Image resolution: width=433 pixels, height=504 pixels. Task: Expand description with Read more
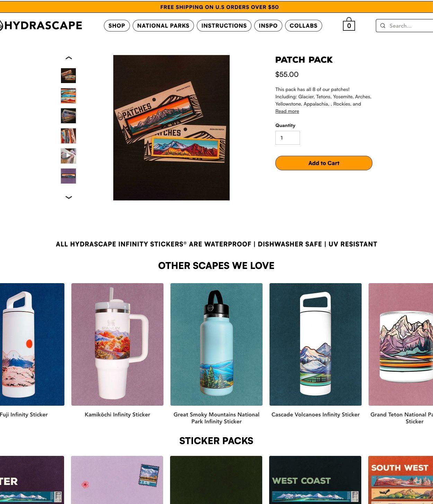point(287,111)
